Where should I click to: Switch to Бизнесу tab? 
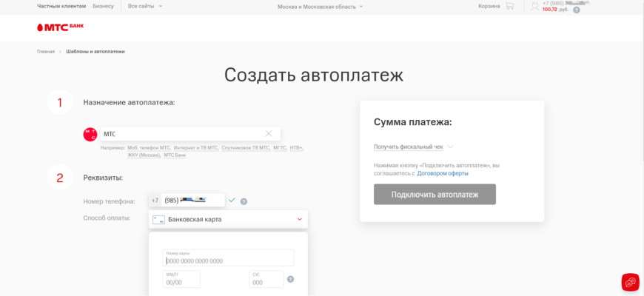104,6
